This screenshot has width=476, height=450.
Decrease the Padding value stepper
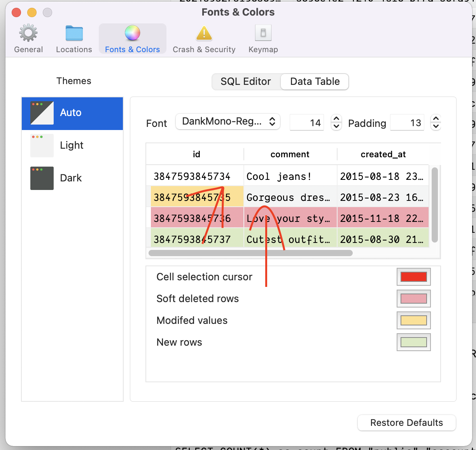(436, 126)
